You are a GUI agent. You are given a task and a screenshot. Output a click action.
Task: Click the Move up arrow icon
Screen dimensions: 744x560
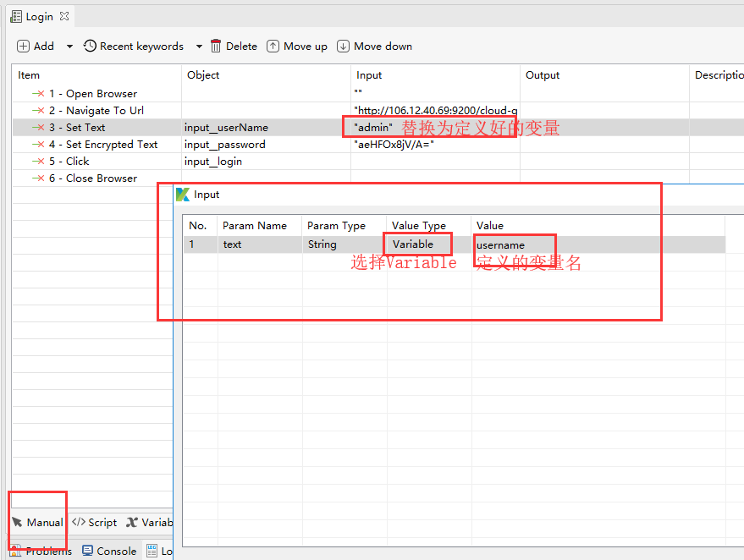[273, 46]
